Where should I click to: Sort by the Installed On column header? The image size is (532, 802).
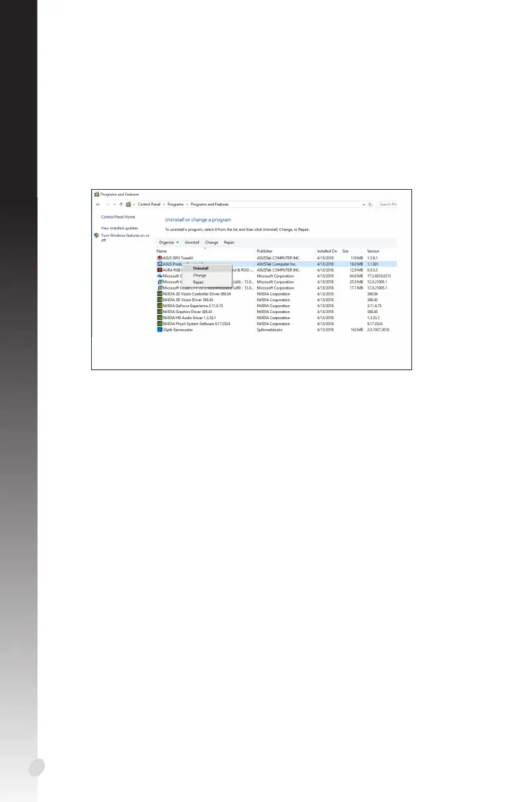[327, 251]
